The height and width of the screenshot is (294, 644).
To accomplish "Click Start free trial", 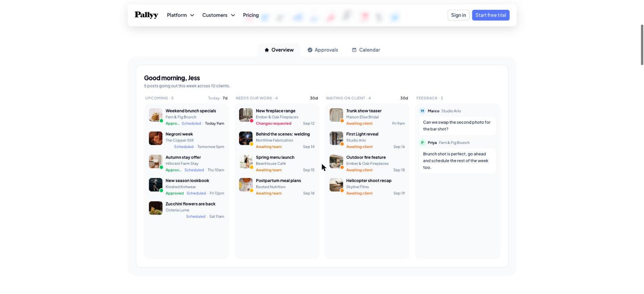I will (490, 15).
